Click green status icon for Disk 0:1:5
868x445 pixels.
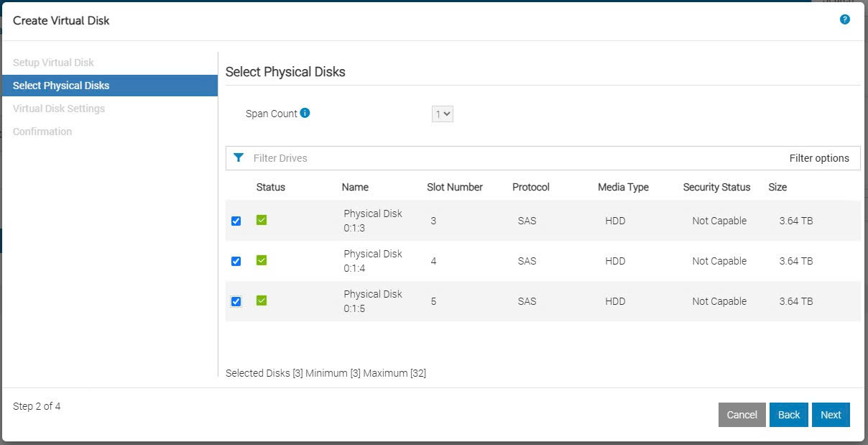click(x=262, y=301)
